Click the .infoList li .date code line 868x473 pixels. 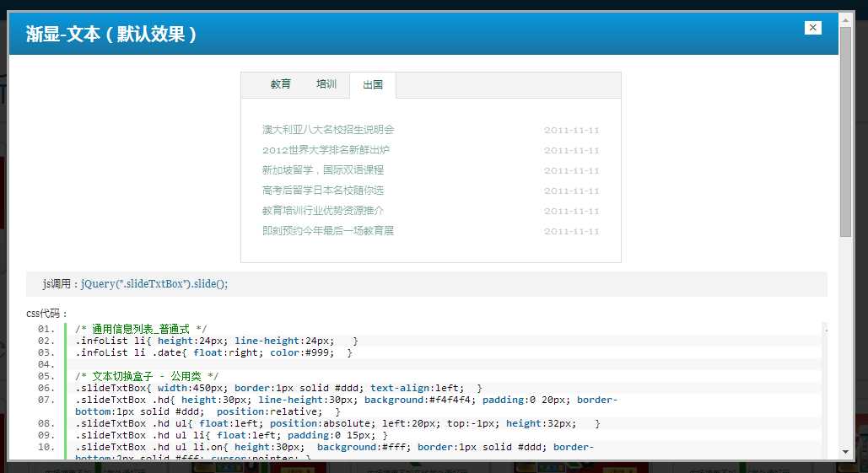coord(213,352)
